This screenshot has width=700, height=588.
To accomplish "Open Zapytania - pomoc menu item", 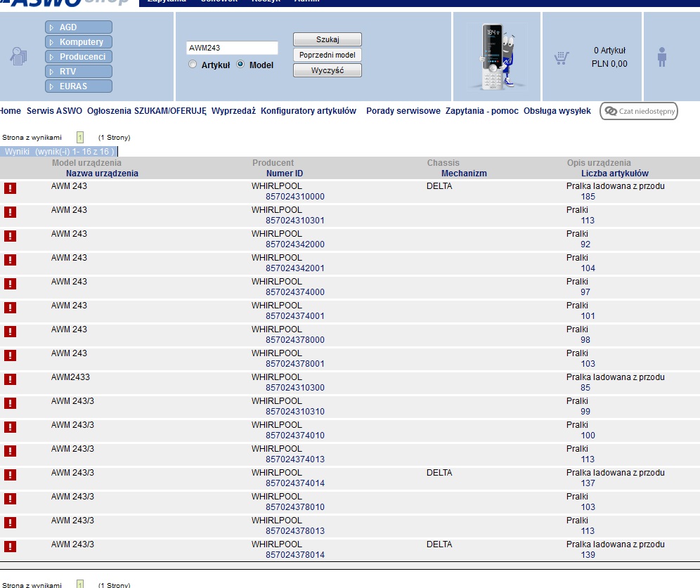I will 481,110.
